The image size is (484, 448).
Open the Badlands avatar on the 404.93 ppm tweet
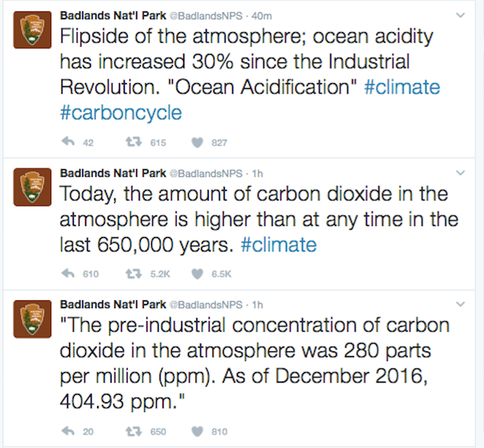click(x=32, y=319)
